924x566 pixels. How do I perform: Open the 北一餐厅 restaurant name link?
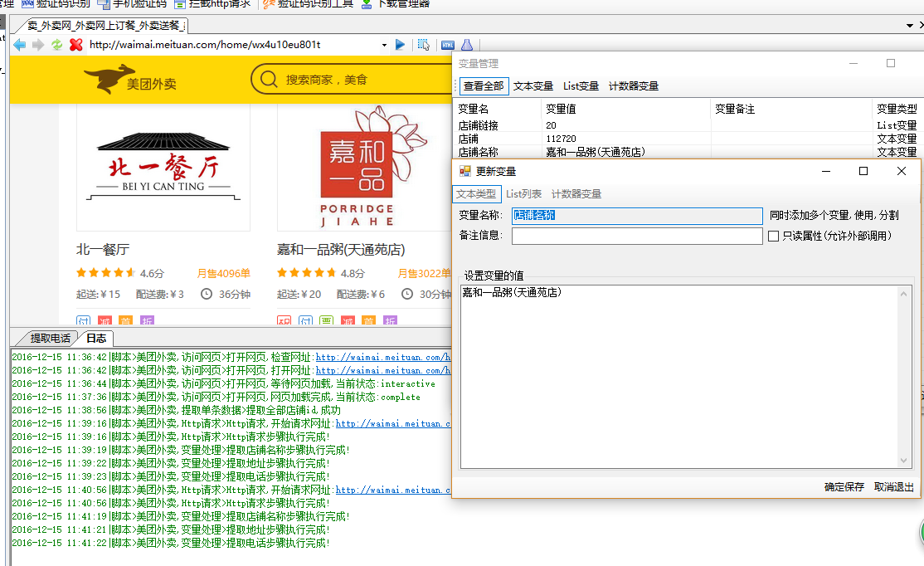(103, 250)
